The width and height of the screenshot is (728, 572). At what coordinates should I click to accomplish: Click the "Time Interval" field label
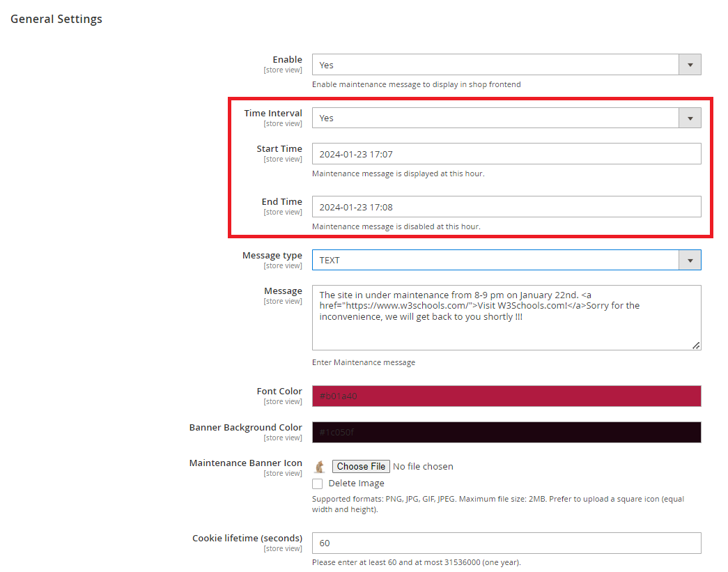point(272,114)
